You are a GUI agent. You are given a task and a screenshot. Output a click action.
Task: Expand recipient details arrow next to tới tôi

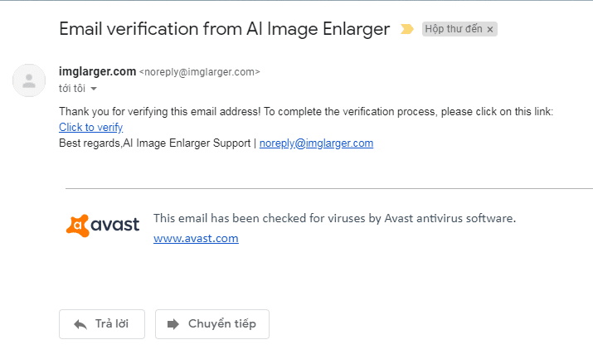[x=94, y=89]
